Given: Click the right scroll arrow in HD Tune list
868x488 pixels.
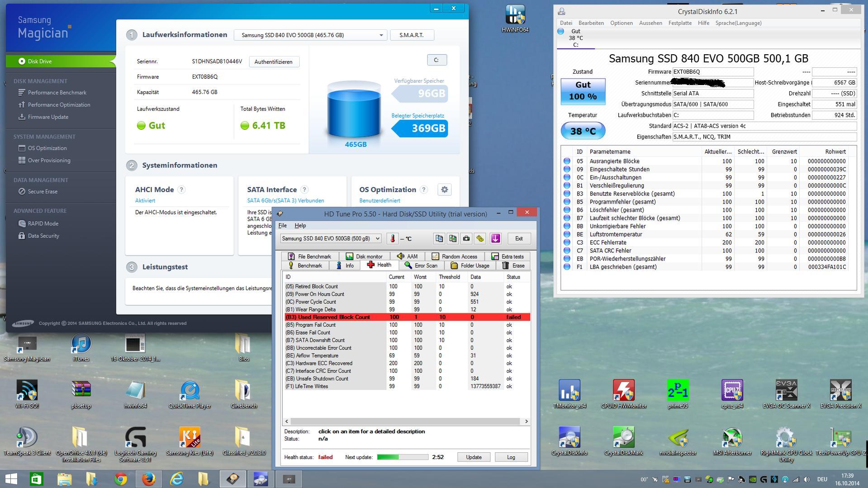Looking at the screenshot, I should pos(526,421).
